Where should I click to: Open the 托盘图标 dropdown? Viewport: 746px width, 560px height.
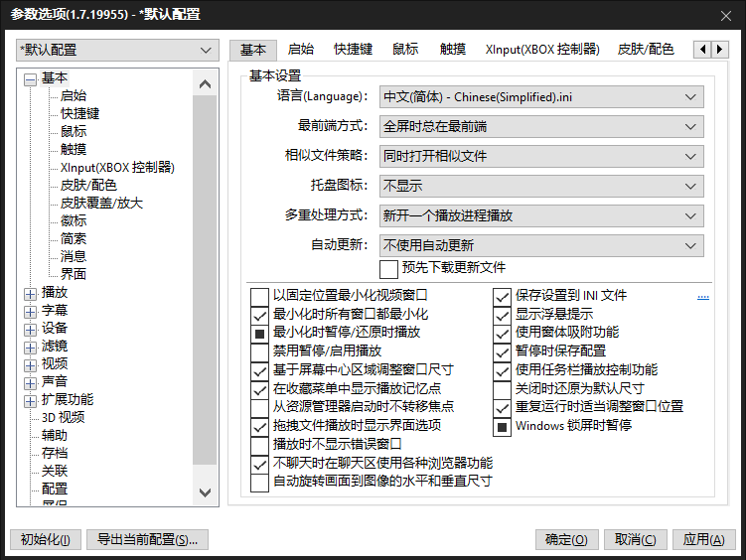coord(540,186)
